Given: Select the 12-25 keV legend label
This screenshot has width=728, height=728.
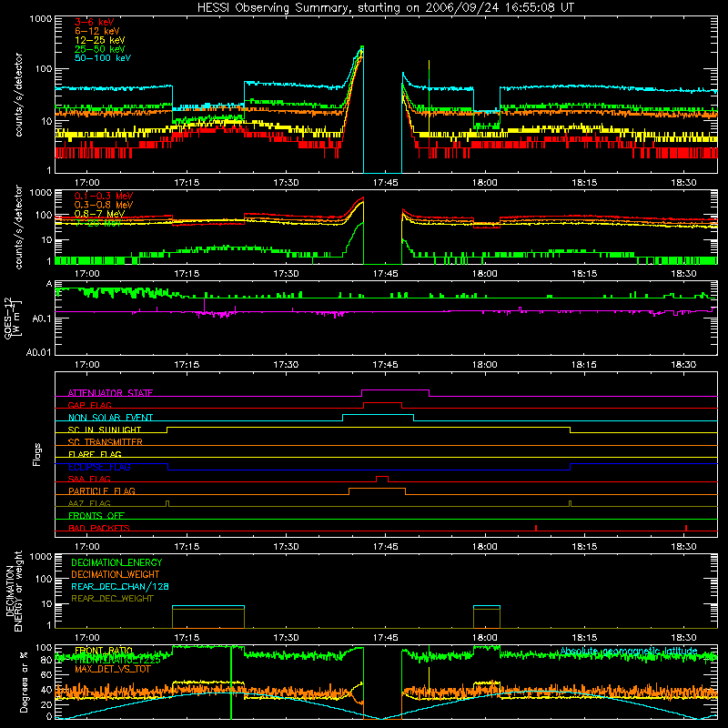Looking at the screenshot, I should tap(100, 40).
